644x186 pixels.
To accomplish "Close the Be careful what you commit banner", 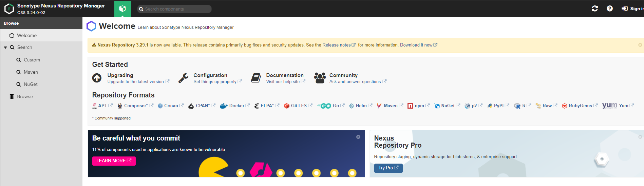I will click(x=358, y=137).
